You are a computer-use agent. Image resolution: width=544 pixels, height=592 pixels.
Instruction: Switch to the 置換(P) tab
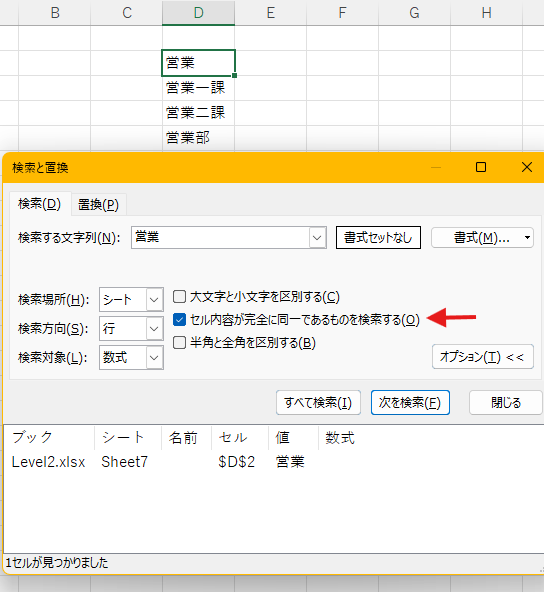(98, 205)
